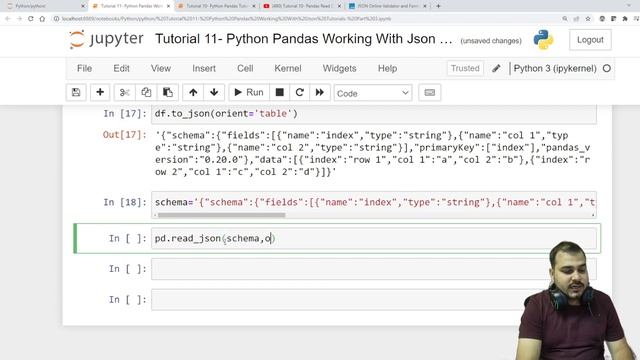The height and width of the screenshot is (360, 640).
Task: Click the Out[17] JSON output text
Action: tap(372, 153)
